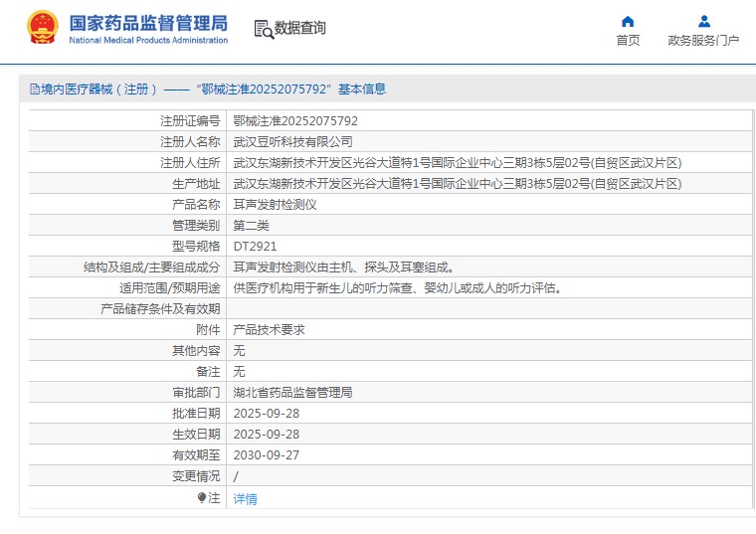Click the 管理类别 label cell
Screen dimensions: 756x534
click(196, 226)
